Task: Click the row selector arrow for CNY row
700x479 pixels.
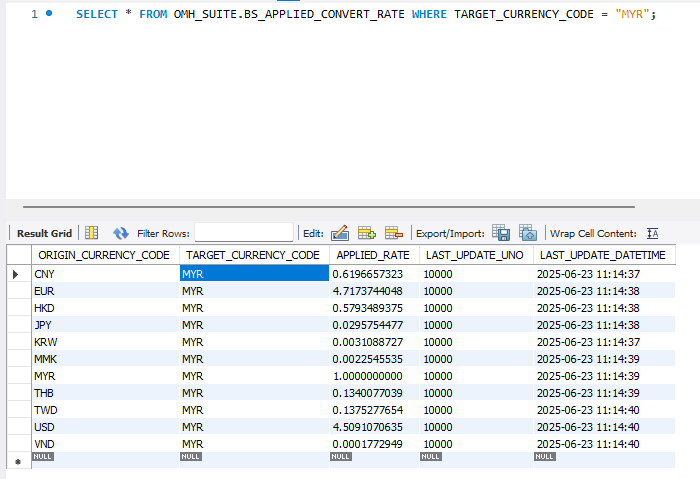Action: 16,274
